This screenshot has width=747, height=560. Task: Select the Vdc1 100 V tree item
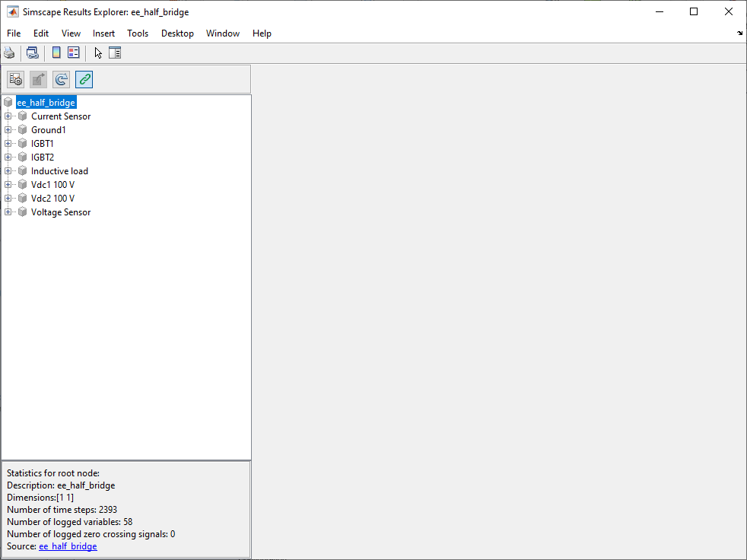52,185
